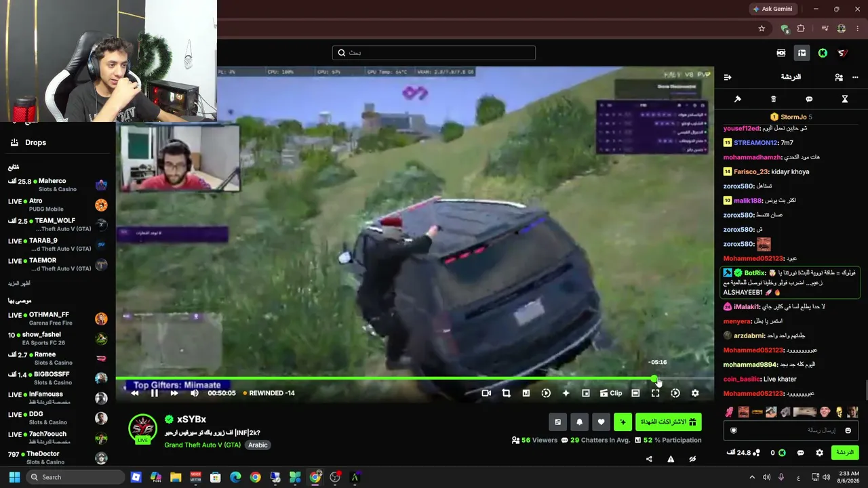The width and height of the screenshot is (868, 488).
Task: Open the emoji picker in chat input
Action: tap(848, 430)
